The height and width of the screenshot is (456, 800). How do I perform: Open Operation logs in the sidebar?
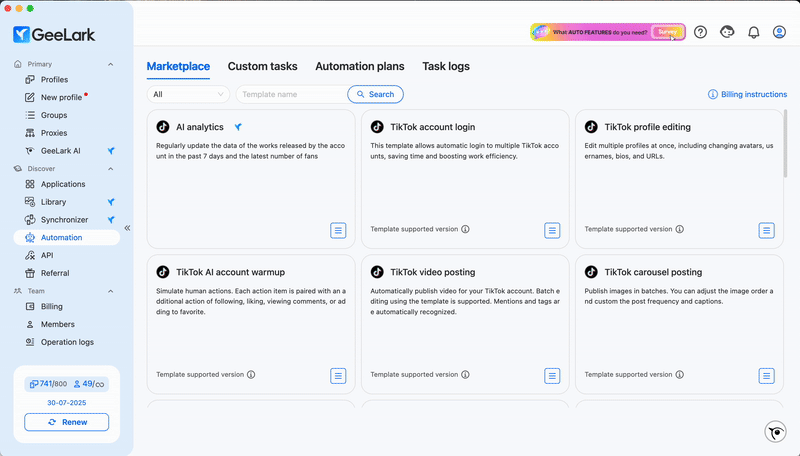click(x=67, y=342)
